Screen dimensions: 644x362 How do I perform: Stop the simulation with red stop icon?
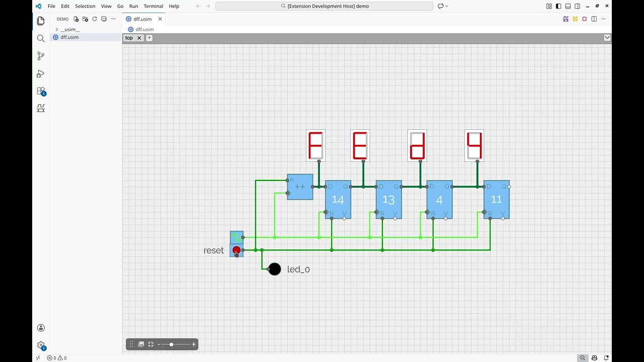[585, 19]
